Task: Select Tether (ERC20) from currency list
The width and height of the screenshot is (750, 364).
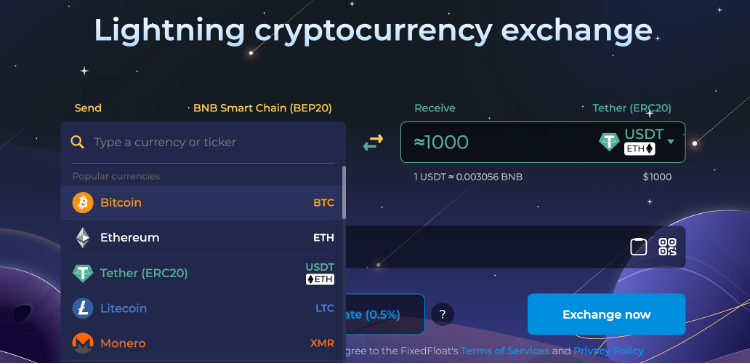Action: click(203, 273)
